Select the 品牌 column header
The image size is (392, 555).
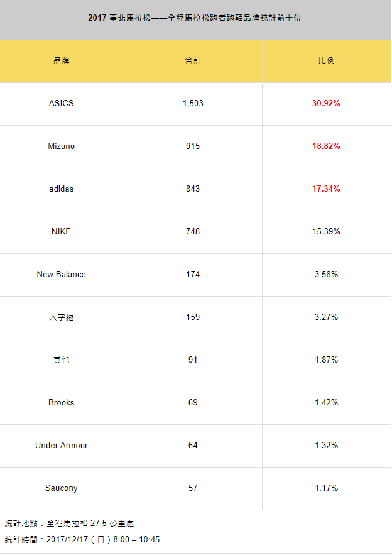click(62, 61)
